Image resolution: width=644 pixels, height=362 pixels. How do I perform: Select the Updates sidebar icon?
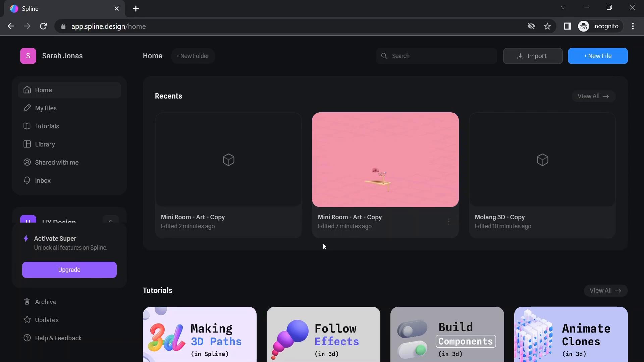tap(27, 320)
